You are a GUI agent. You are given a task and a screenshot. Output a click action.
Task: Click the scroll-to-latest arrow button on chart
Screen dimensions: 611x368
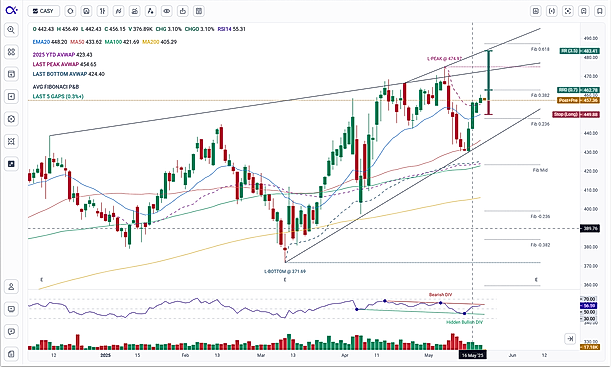(x=570, y=338)
